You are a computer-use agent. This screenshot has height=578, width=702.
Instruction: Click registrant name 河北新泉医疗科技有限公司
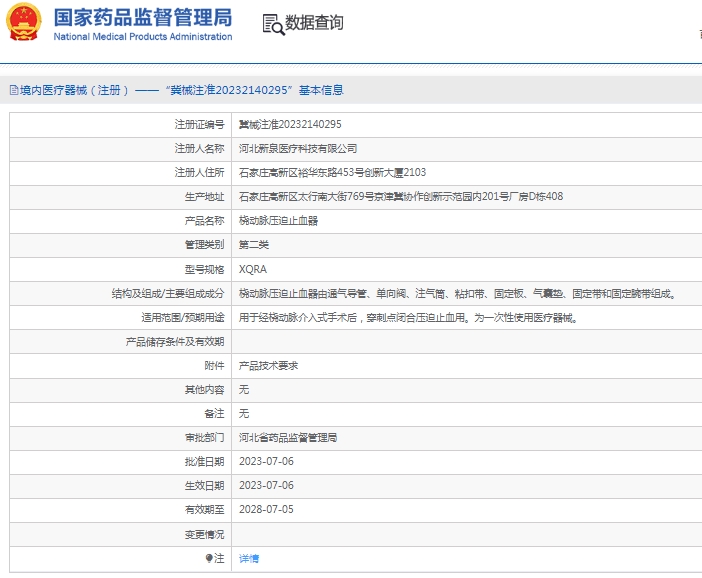coord(298,149)
